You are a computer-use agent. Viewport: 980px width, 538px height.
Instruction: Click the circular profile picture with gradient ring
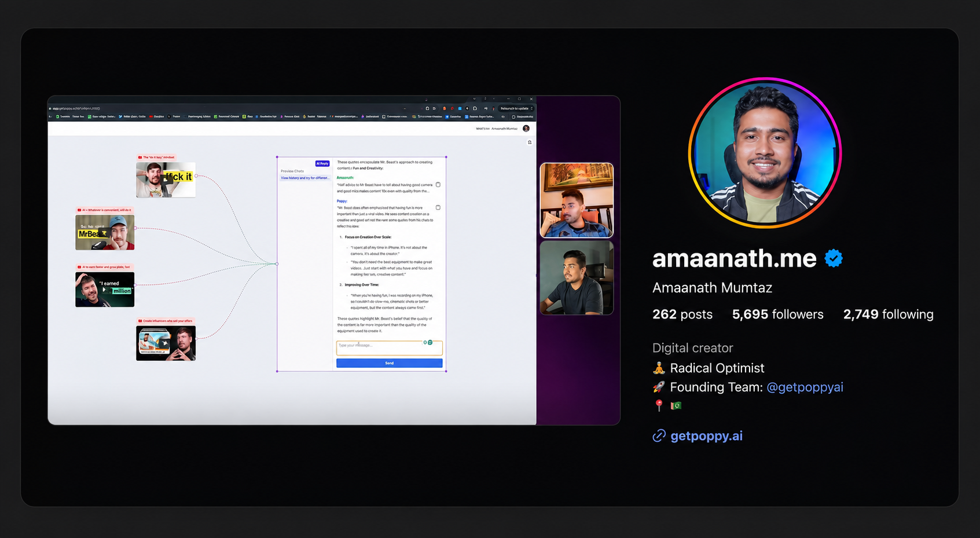click(765, 153)
